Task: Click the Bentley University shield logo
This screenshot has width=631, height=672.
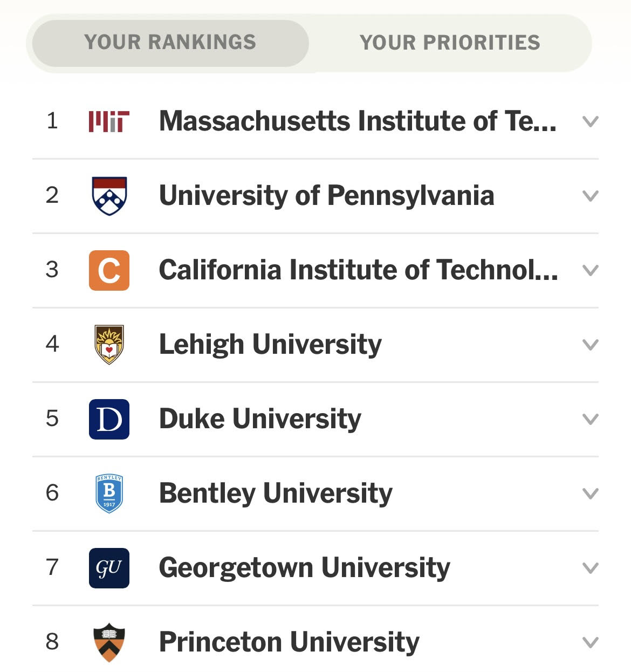Action: [109, 493]
